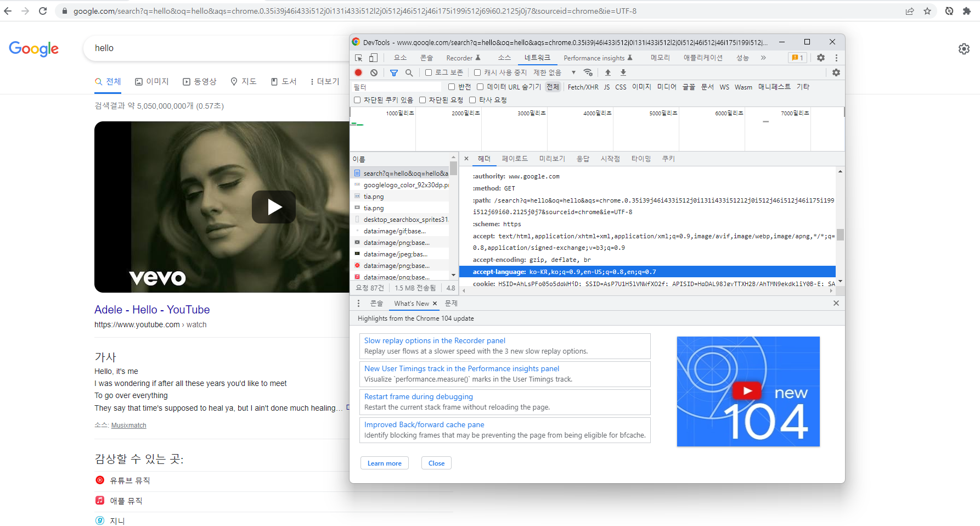
Task: Open DevTools three-dot customize menu
Action: point(836,58)
